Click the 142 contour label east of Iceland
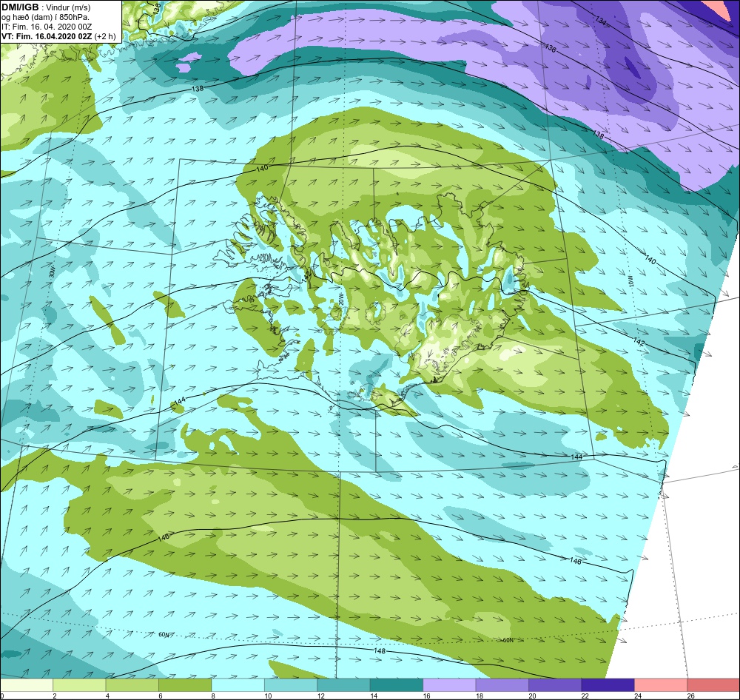This screenshot has width=740, height=700. pos(639,341)
